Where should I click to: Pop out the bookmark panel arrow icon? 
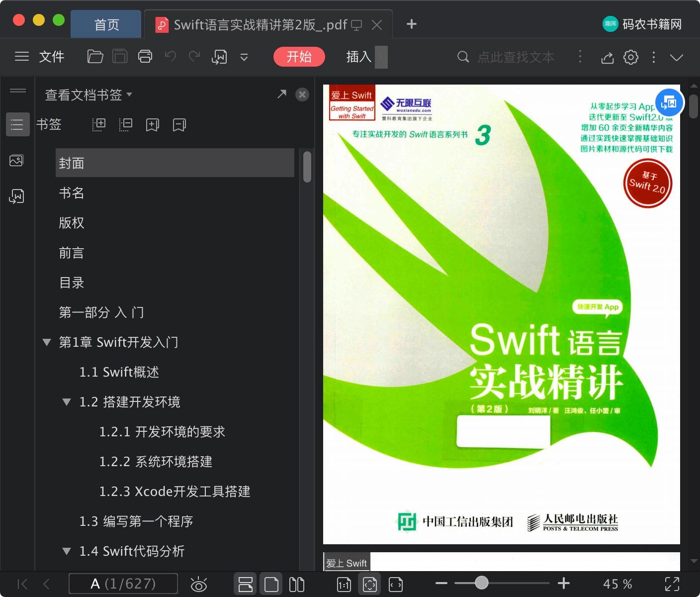(x=282, y=94)
